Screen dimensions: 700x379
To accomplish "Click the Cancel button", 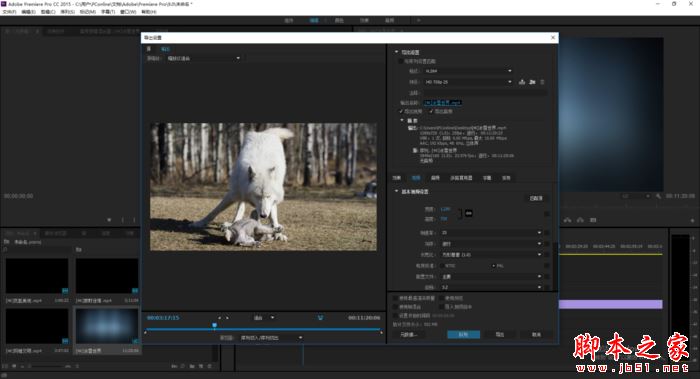I will coord(536,334).
